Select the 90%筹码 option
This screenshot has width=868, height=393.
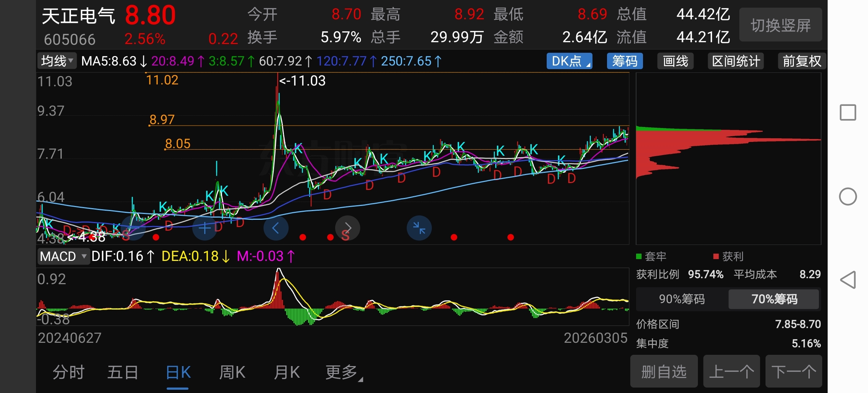tap(682, 299)
